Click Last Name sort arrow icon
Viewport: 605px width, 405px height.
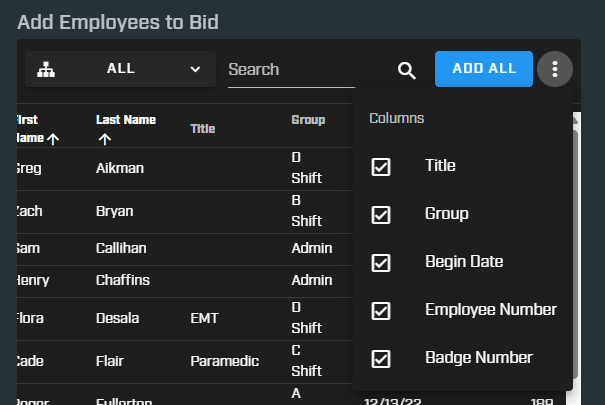[x=105, y=139]
